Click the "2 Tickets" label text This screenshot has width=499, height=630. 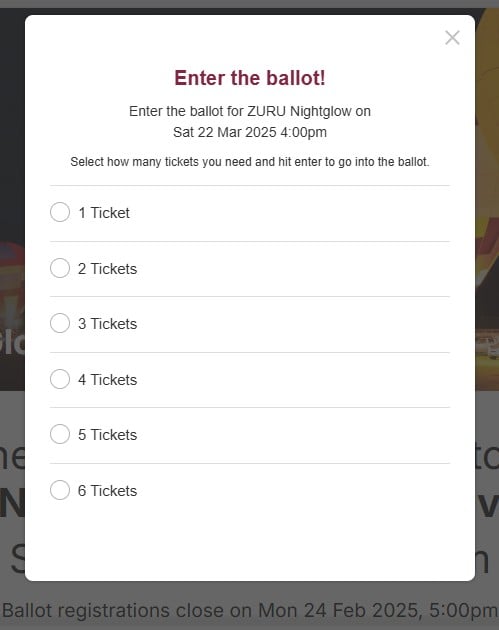(x=107, y=269)
